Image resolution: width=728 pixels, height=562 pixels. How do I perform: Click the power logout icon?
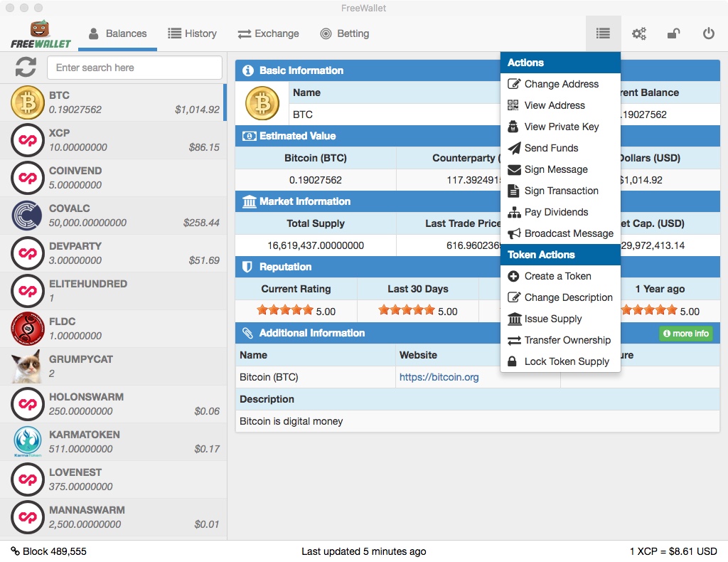[709, 33]
